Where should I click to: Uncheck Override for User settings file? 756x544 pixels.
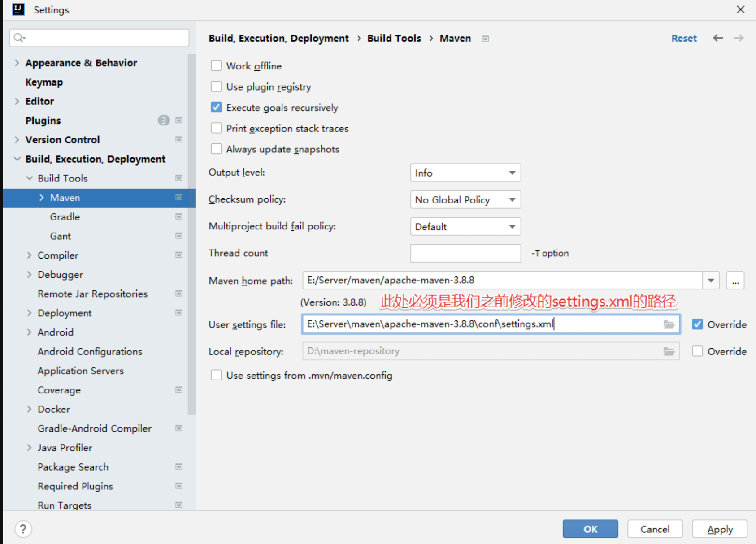coord(697,324)
